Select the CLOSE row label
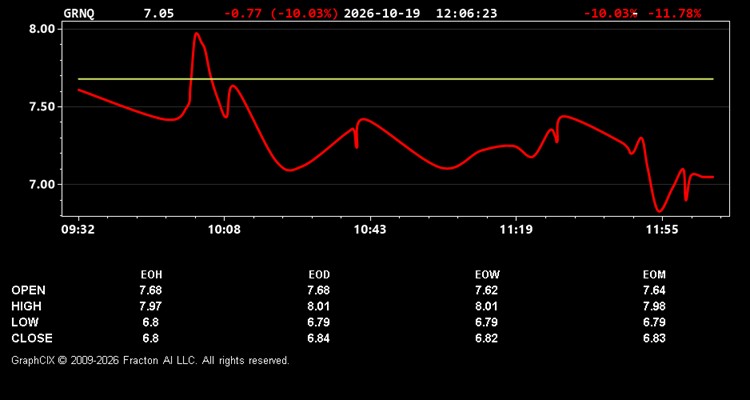This screenshot has width=750, height=400. 32,338
